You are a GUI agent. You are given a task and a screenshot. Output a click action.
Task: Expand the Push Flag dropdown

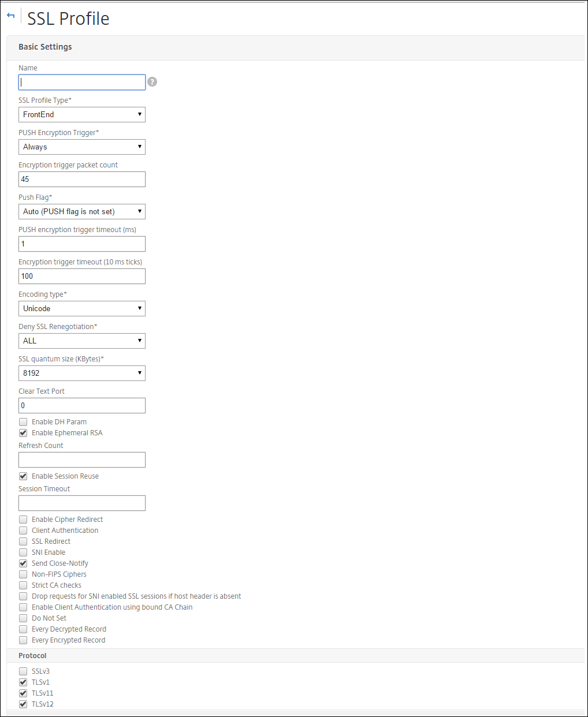82,211
